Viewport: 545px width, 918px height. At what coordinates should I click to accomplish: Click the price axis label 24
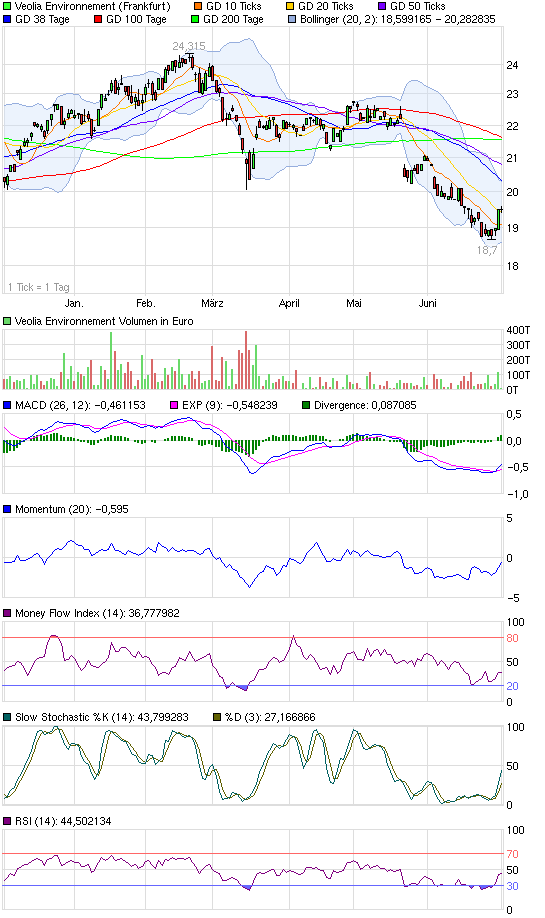click(x=512, y=66)
